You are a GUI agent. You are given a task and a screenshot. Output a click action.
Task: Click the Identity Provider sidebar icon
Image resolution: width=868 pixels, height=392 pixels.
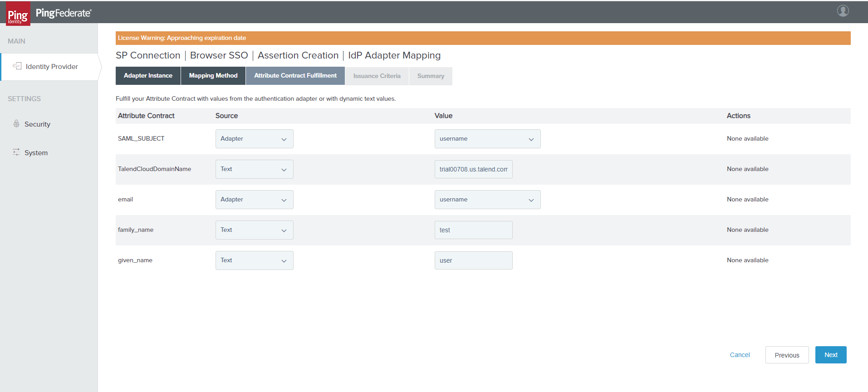pyautogui.click(x=17, y=66)
